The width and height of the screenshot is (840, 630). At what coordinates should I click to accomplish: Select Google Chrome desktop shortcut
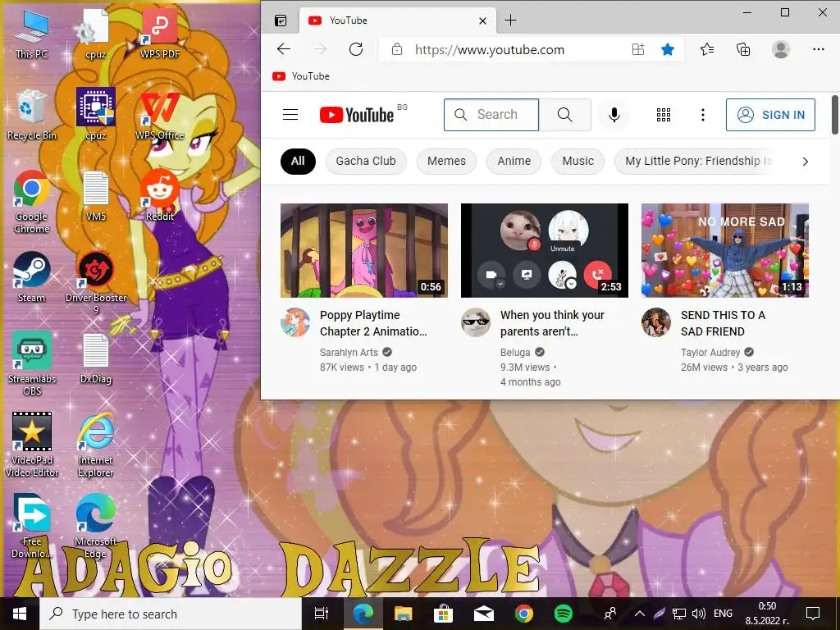click(32, 203)
